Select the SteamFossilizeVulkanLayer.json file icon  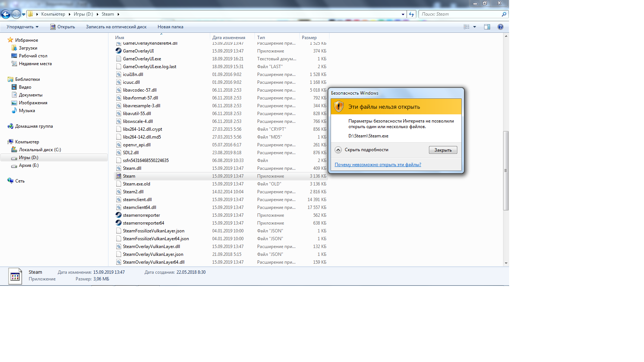(x=119, y=231)
